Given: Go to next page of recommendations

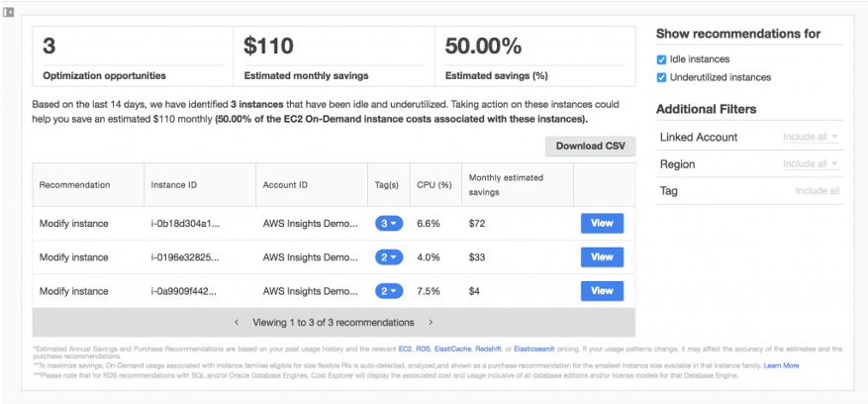Looking at the screenshot, I should click(x=431, y=322).
